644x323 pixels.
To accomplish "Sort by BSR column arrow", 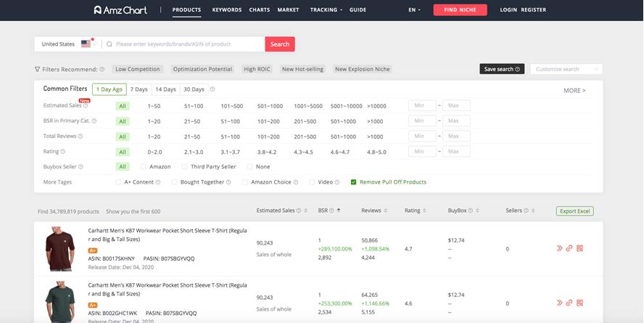I will (x=339, y=210).
